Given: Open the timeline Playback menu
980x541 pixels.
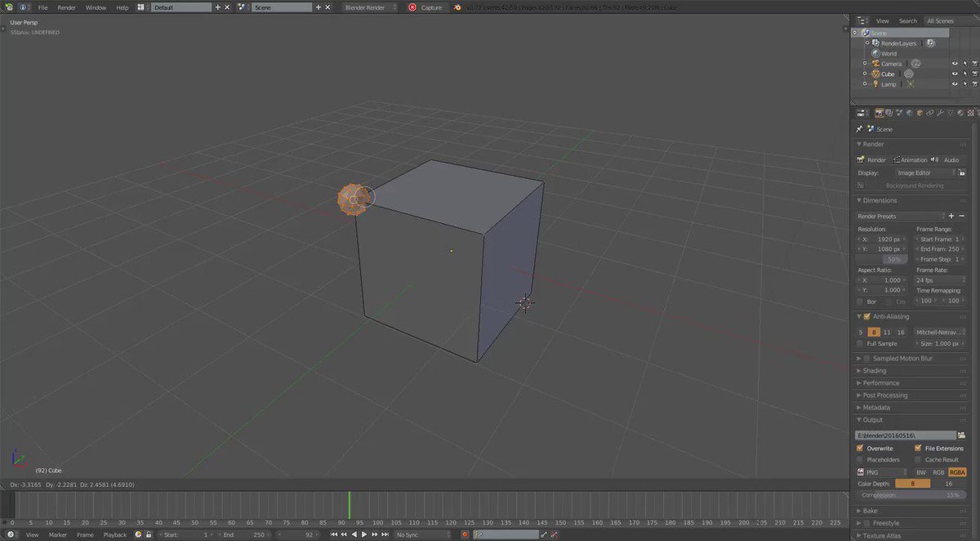Looking at the screenshot, I should [x=115, y=534].
